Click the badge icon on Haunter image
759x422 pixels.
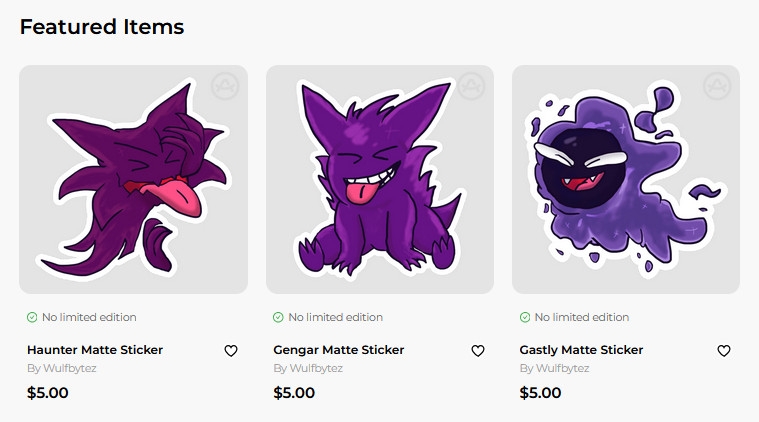[225, 86]
